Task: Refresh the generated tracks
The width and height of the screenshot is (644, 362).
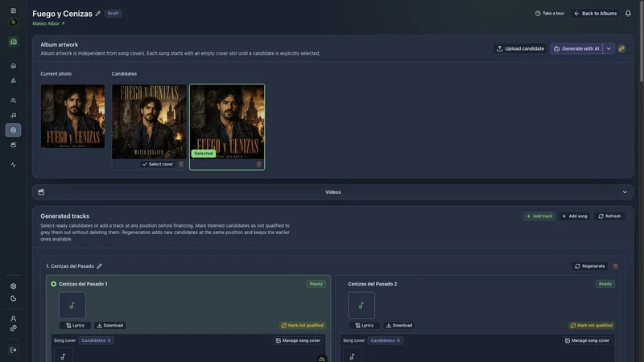Action: pos(609,216)
